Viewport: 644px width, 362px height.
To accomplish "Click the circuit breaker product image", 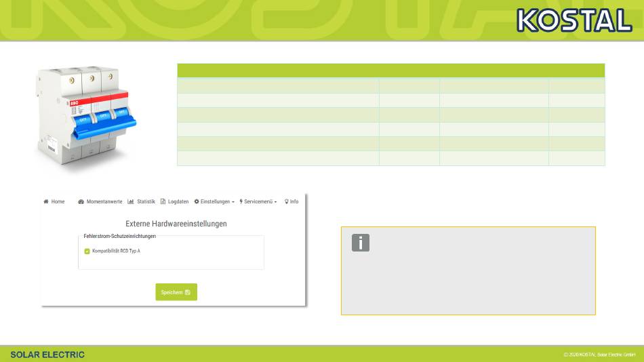I will 86,117.
